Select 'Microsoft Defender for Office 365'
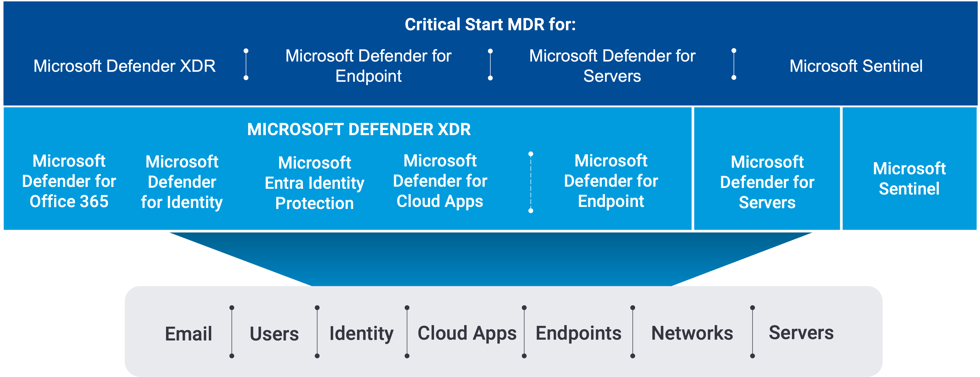Screen dimensions: 980x377 pyautogui.click(x=69, y=181)
